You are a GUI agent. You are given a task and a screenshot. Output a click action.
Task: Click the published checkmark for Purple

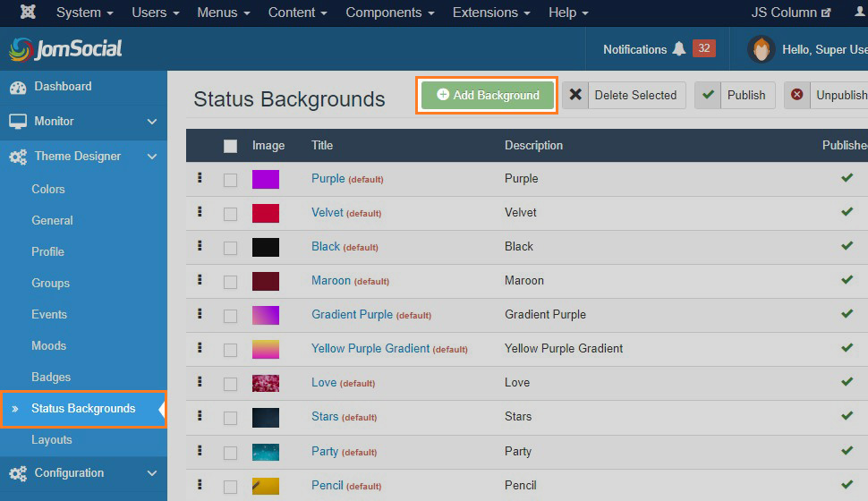pos(847,178)
